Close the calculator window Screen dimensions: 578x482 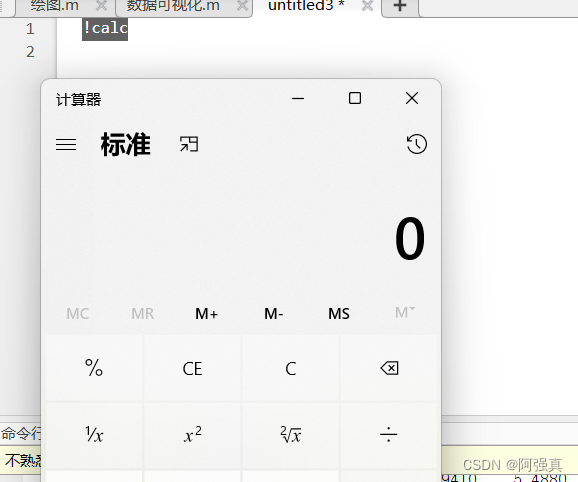pyautogui.click(x=412, y=98)
